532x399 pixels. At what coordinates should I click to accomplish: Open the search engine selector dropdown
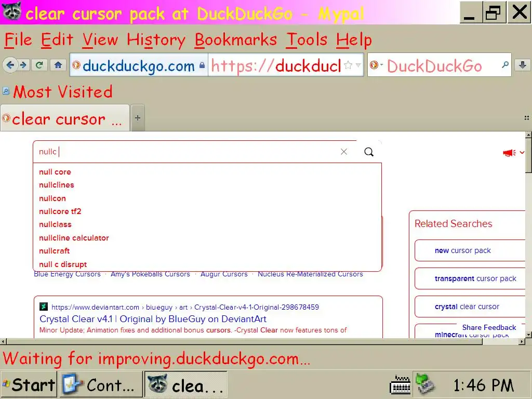coord(376,65)
